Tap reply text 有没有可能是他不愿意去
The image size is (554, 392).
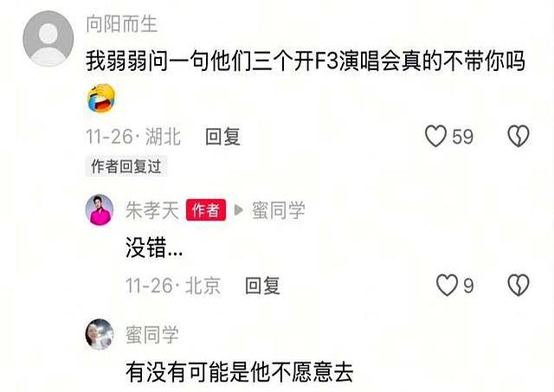tap(240, 373)
